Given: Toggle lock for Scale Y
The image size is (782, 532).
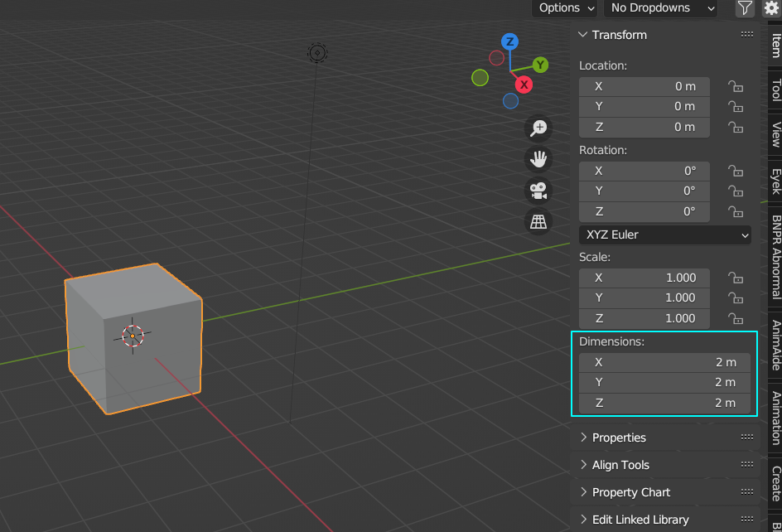Looking at the screenshot, I should (735, 298).
